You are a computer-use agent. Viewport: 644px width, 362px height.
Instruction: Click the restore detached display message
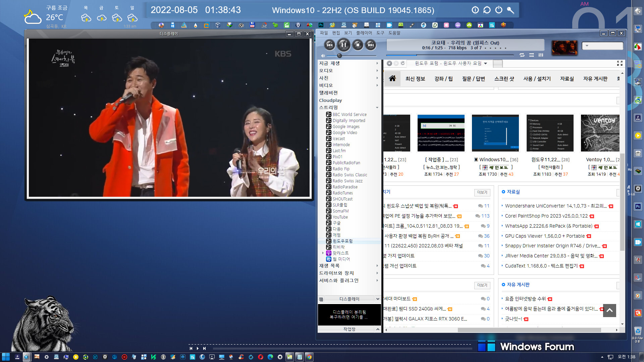pyautogui.click(x=349, y=314)
